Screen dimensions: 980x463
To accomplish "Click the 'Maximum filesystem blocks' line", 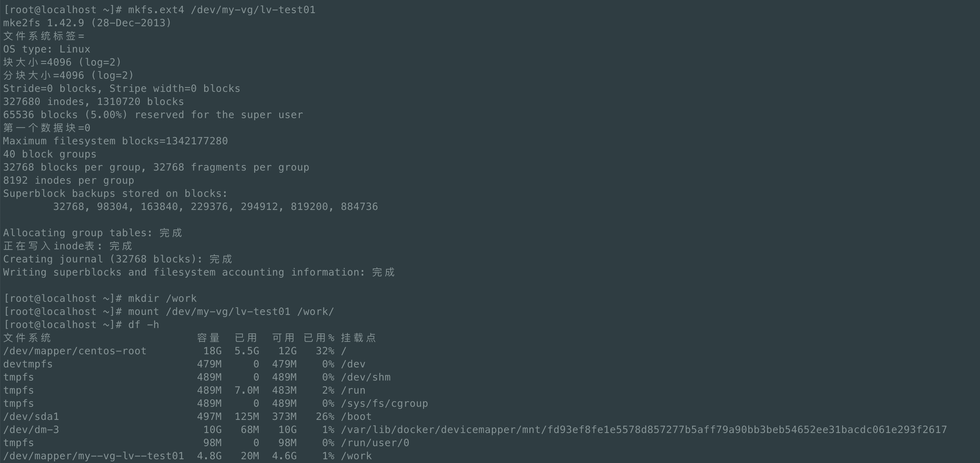I will 115,141.
